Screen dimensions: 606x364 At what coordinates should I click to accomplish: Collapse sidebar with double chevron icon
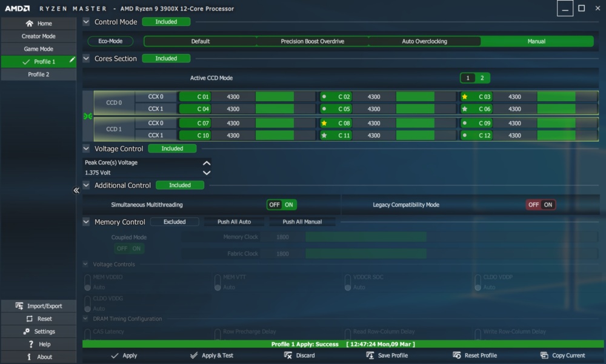click(x=76, y=190)
